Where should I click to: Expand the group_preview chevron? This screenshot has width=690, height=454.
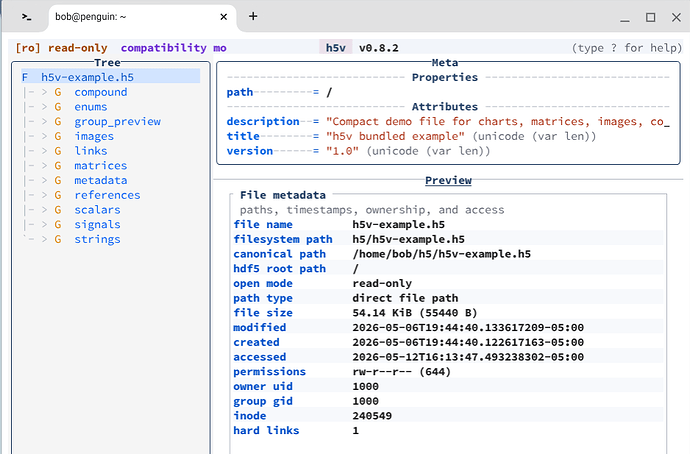point(44,121)
